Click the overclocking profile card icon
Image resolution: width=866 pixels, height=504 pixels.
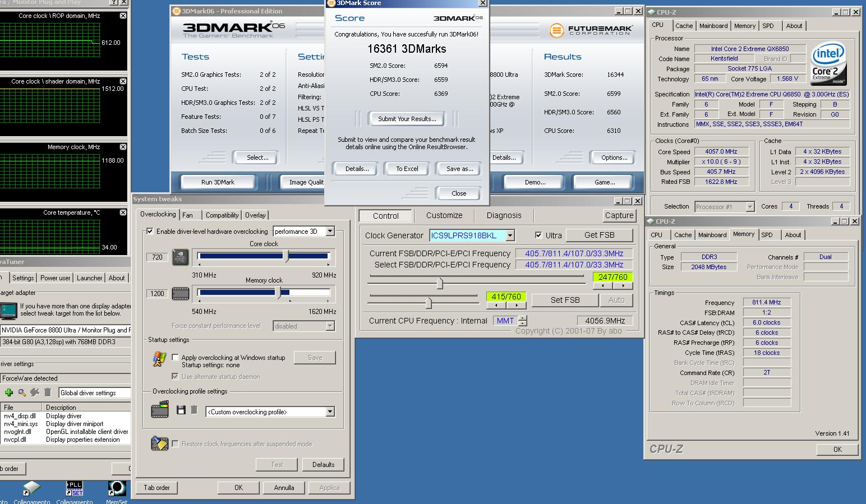pos(160,410)
